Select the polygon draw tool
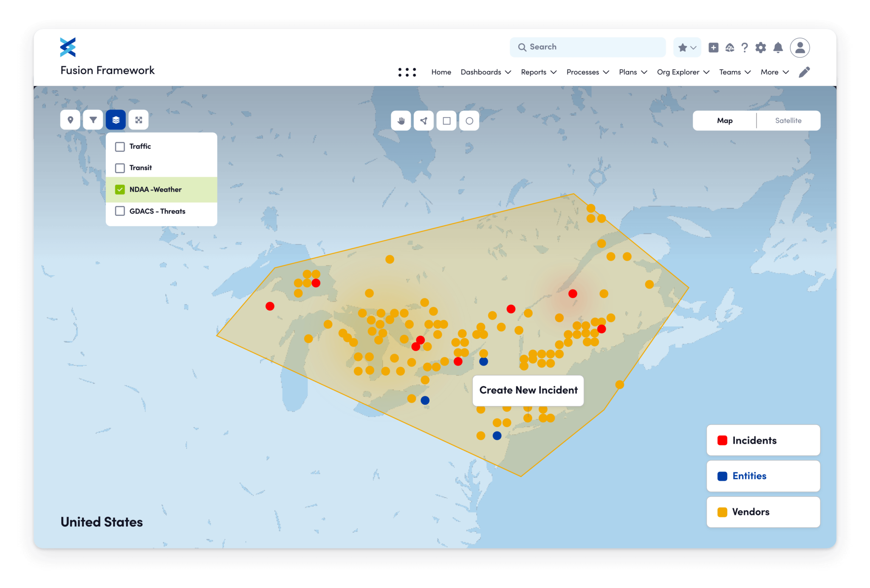This screenshot has width=870, height=588. (x=424, y=121)
